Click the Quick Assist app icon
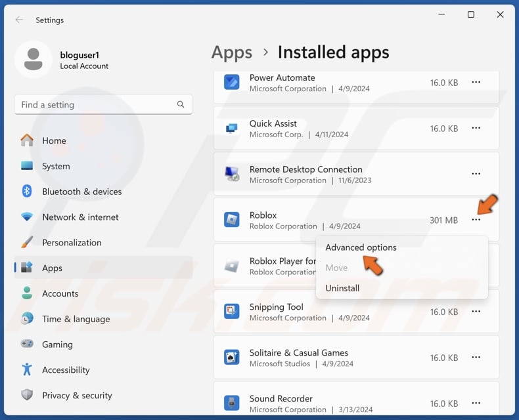519x420 pixels. point(231,129)
